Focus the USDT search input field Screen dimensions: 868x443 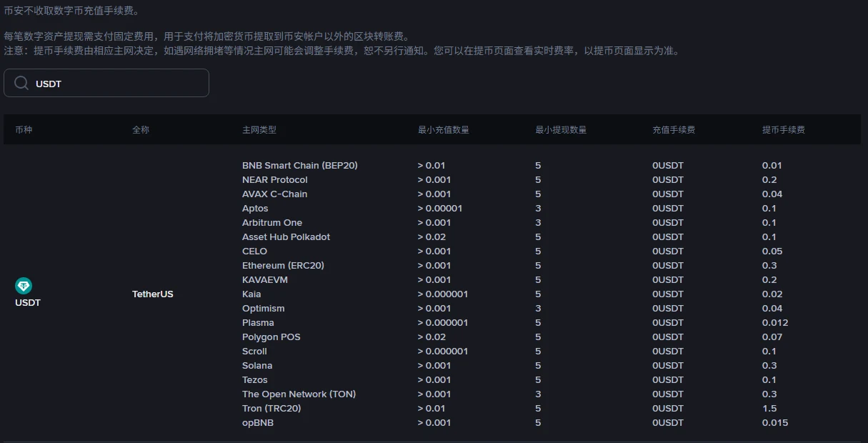tap(106, 83)
